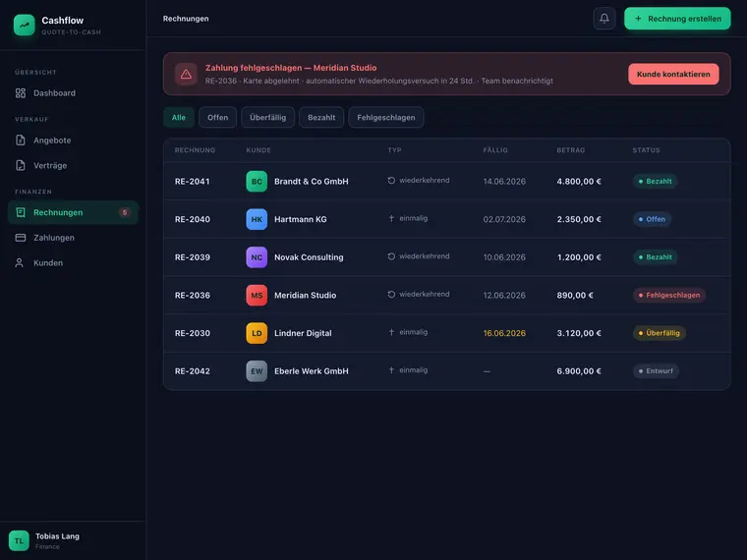Screen dimensions: 747x560
Task: Sort by the Rechnung column header
Action: 195,150
